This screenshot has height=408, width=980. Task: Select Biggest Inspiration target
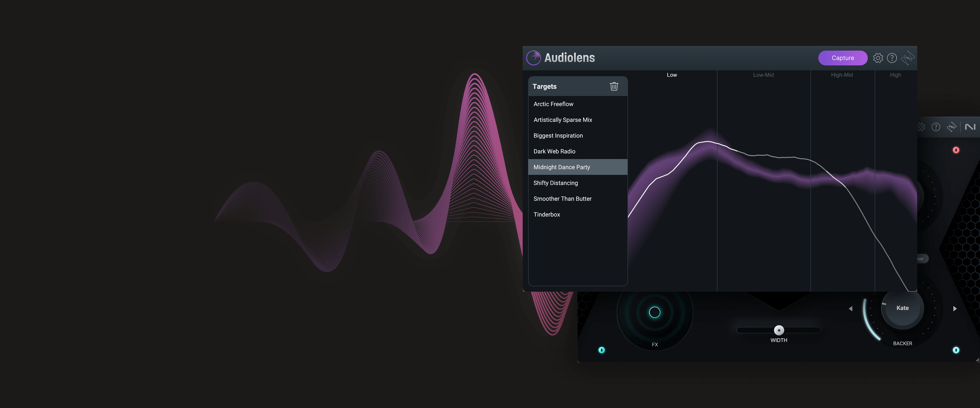tap(578, 135)
